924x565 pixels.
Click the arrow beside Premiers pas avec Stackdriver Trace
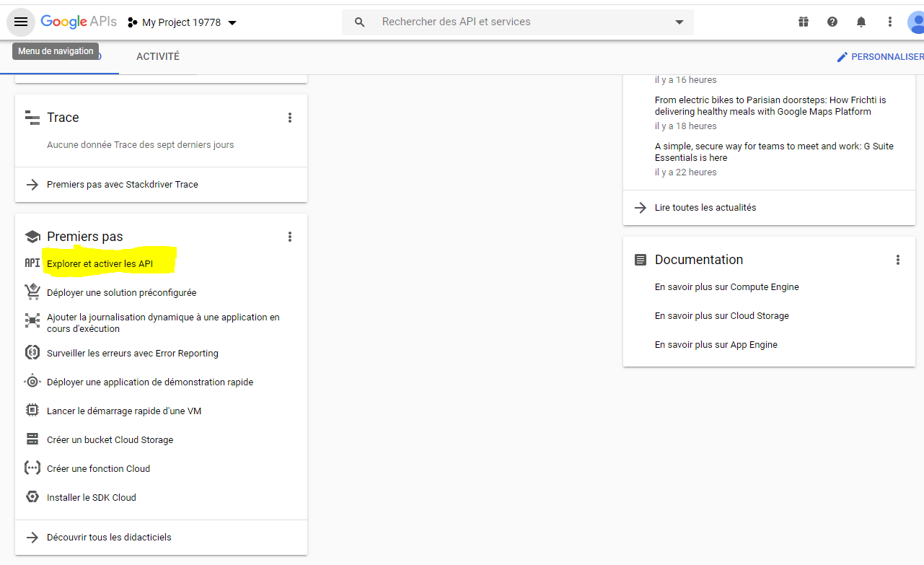pos(32,185)
